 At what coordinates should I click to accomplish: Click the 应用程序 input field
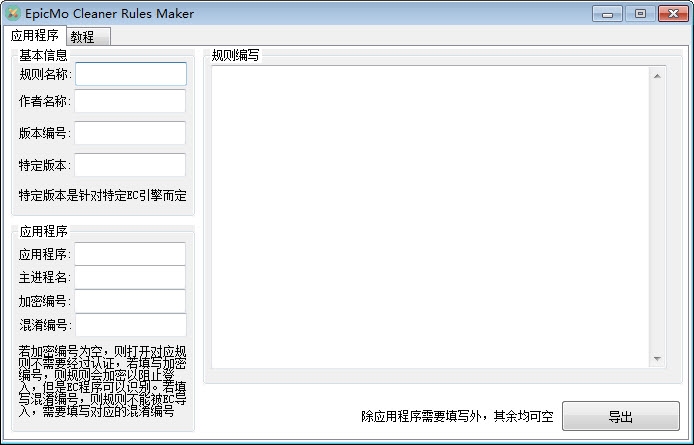click(x=130, y=254)
